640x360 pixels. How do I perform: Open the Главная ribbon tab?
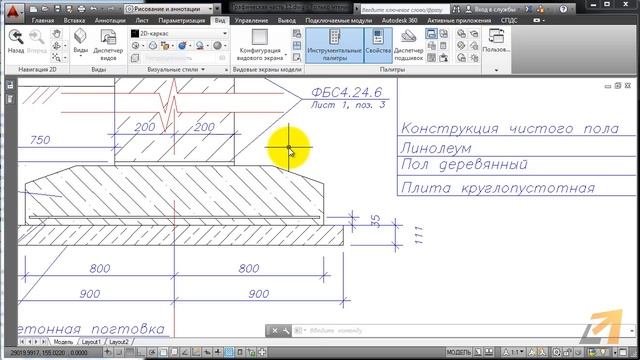pos(43,20)
